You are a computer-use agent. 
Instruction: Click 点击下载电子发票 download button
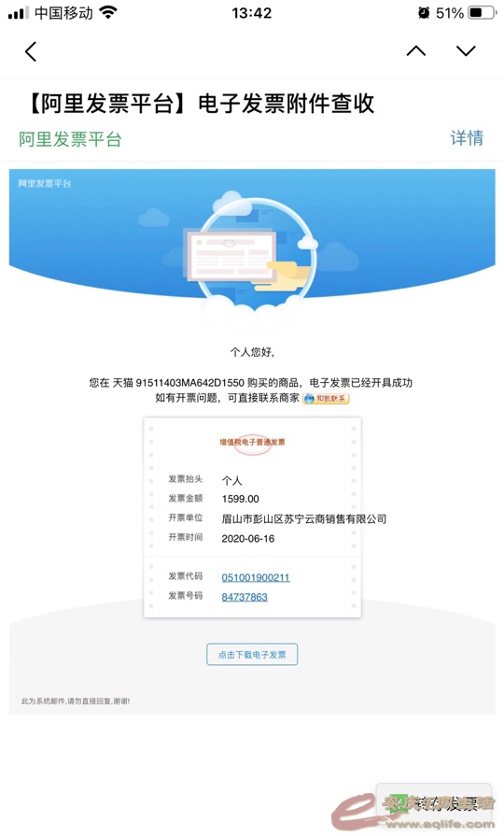click(252, 654)
